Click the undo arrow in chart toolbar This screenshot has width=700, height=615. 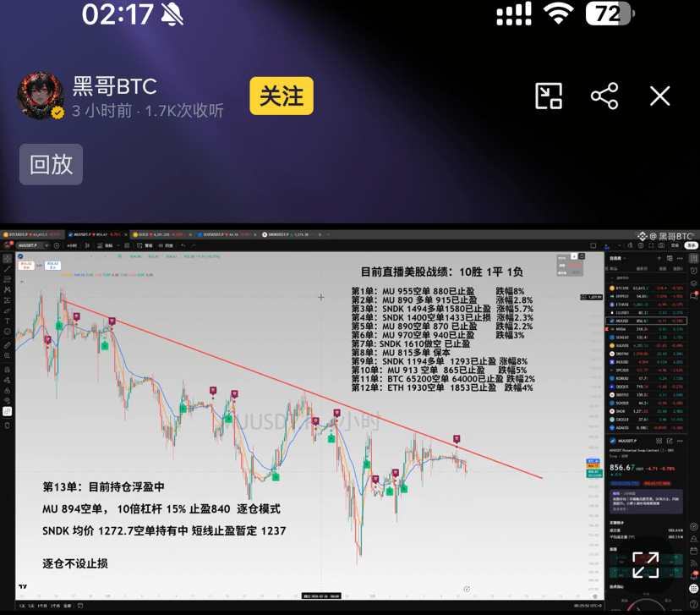pyautogui.click(x=183, y=245)
